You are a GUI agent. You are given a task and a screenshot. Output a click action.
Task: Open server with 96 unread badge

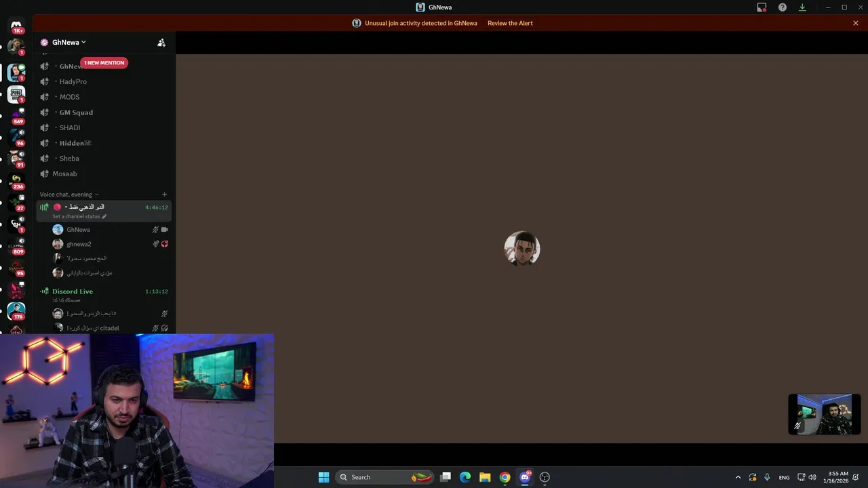point(16,137)
